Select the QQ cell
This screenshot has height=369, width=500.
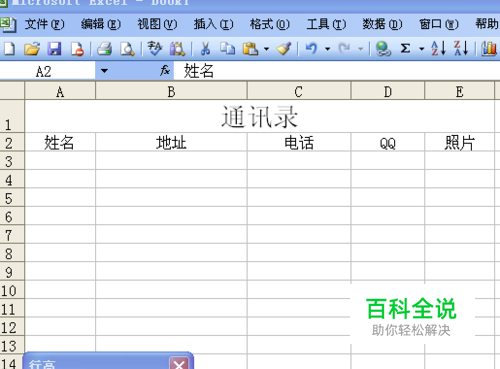(x=388, y=142)
